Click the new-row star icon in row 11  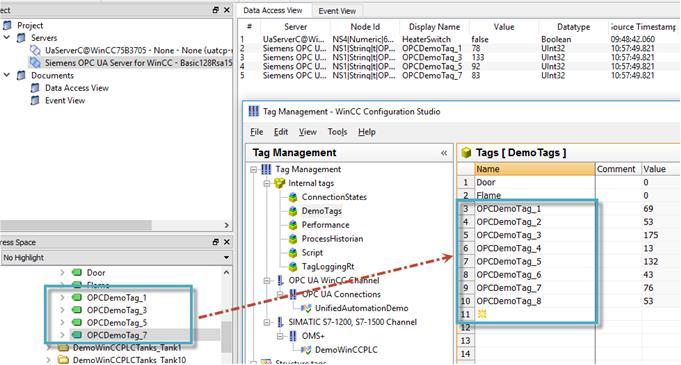click(x=482, y=314)
